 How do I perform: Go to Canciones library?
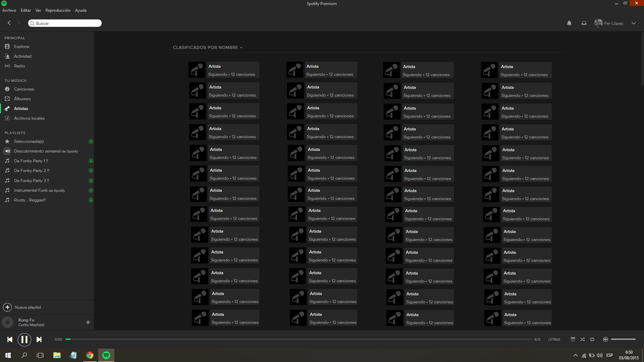pos(24,89)
